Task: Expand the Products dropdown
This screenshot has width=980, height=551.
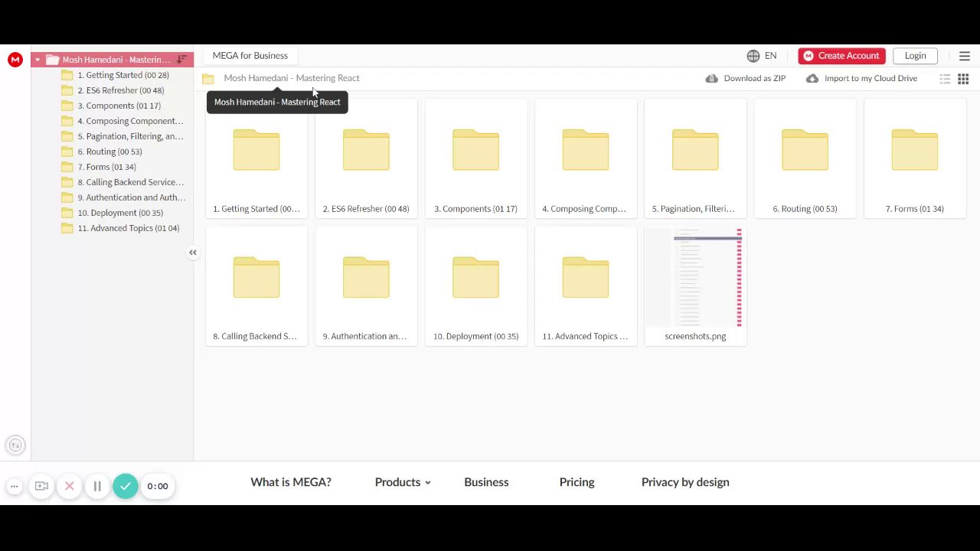Action: click(403, 482)
